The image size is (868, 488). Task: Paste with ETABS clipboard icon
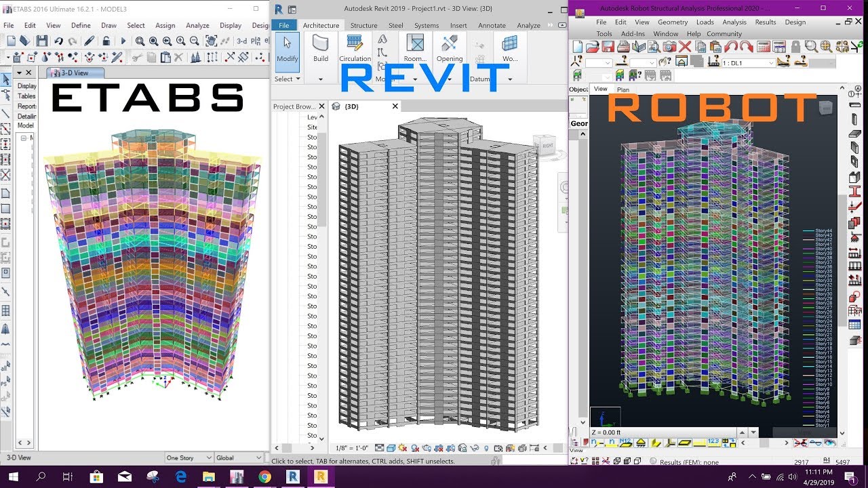[x=167, y=58]
